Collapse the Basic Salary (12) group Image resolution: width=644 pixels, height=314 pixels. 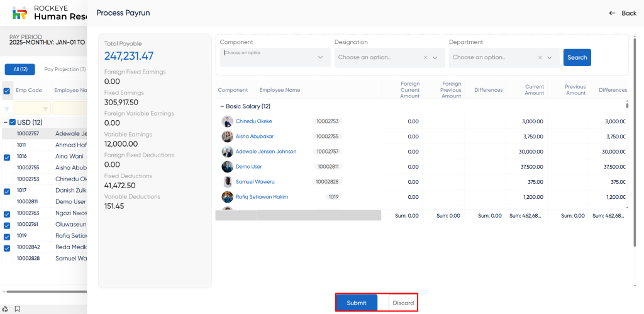[222, 106]
